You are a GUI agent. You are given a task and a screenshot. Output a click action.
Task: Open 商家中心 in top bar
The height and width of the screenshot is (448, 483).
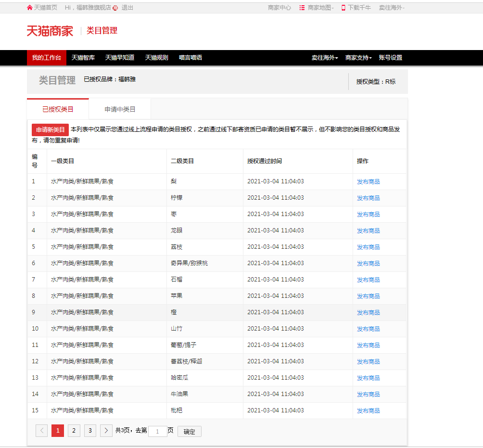click(280, 8)
